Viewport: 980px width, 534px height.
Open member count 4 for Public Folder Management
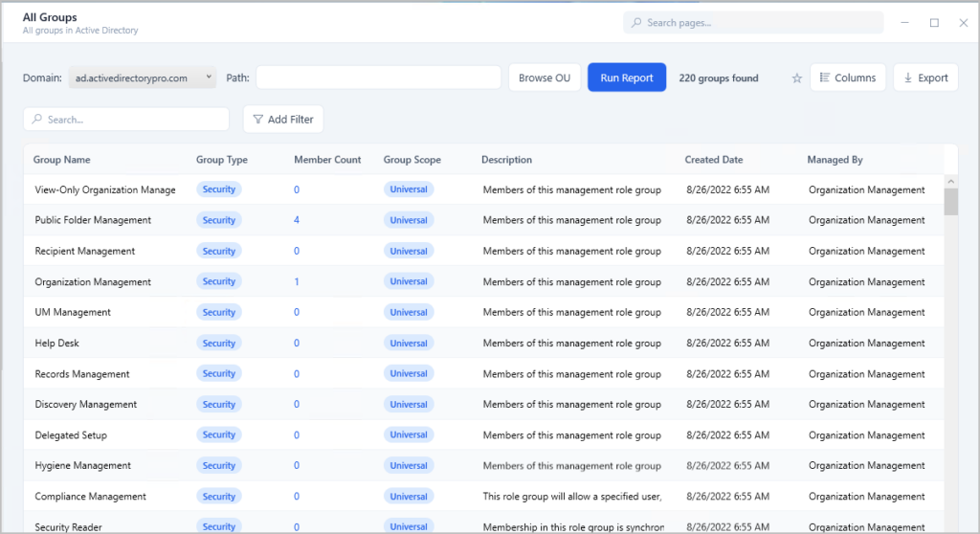297,220
